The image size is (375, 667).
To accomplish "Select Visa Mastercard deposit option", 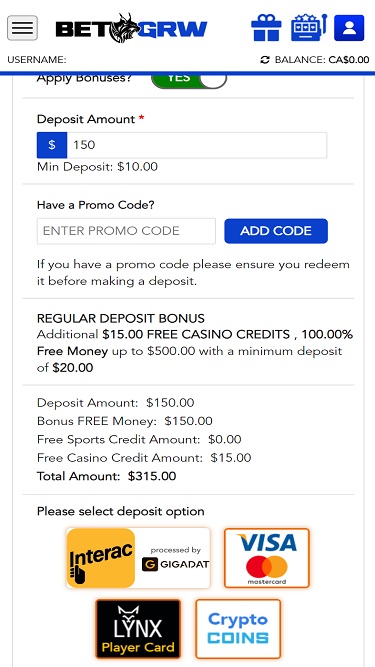I will (267, 558).
